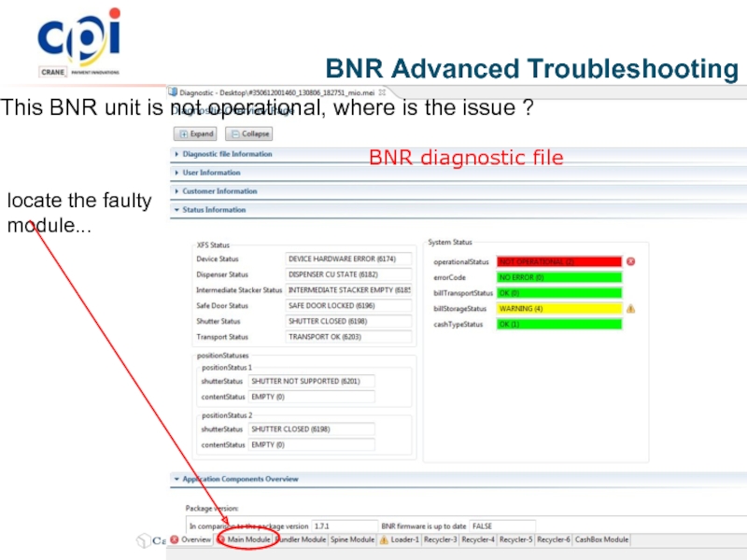Click the System Status group heading
Screen dimensions: 747x560
coord(450,243)
